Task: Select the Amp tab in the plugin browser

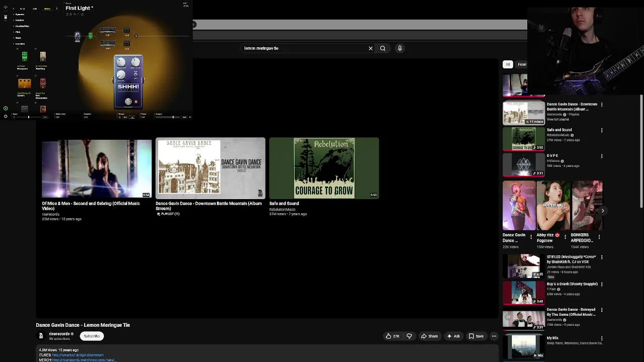Action: click(x=22, y=9)
